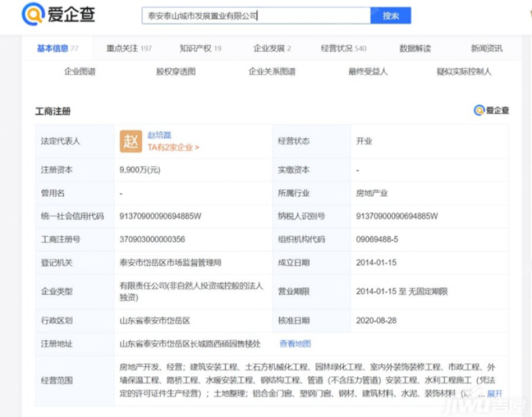532x417 pixels.
Task: Switch to 数据解读 tab
Action: coord(415,48)
